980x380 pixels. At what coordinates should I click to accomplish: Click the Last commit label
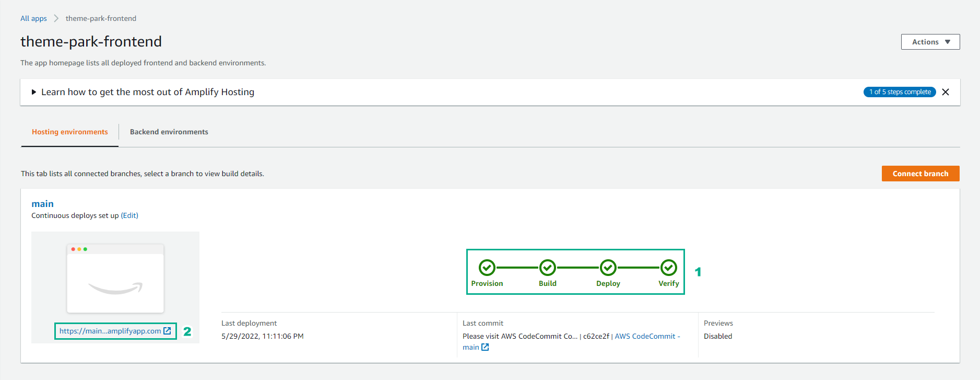click(483, 323)
